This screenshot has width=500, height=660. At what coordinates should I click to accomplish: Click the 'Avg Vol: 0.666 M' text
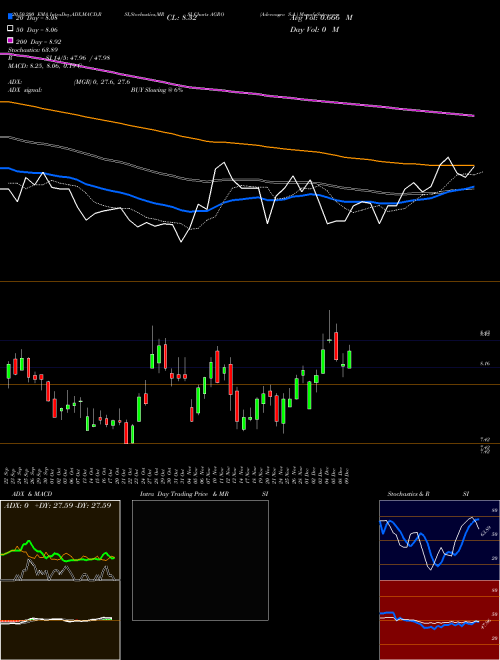pos(321,18)
